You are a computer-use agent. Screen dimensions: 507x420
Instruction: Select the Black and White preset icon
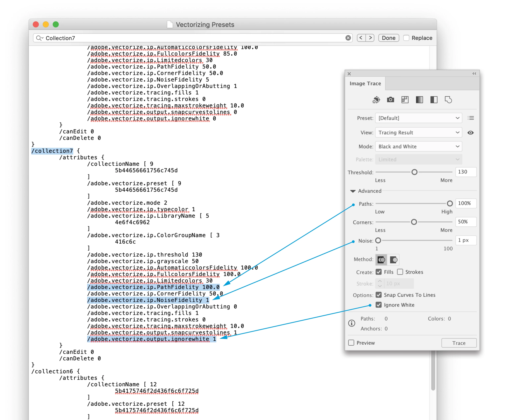click(x=434, y=100)
